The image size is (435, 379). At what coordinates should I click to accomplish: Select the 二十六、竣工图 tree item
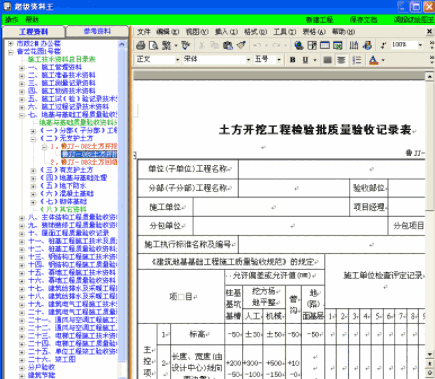pyautogui.click(x=52, y=359)
